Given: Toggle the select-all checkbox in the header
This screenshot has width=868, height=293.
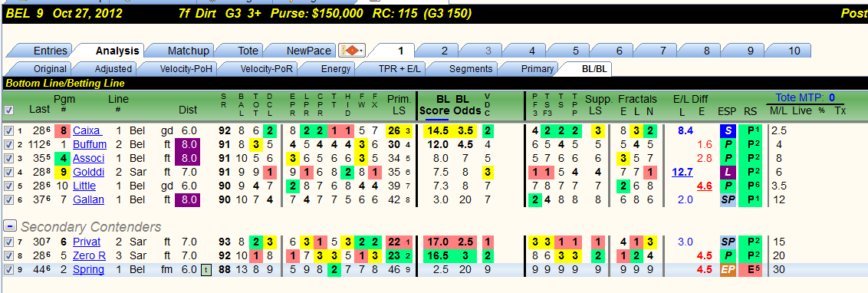Looking at the screenshot, I should pyautogui.click(x=8, y=110).
